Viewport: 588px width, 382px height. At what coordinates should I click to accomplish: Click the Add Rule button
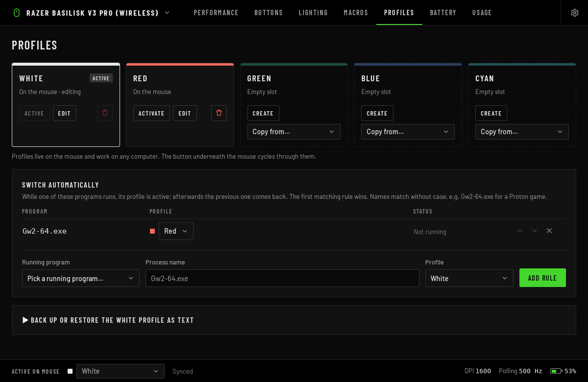point(542,278)
